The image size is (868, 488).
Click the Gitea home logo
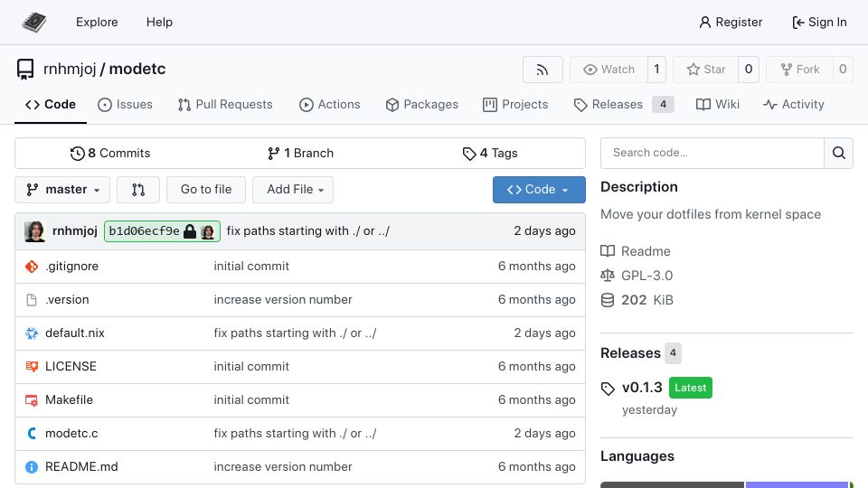pos(33,22)
